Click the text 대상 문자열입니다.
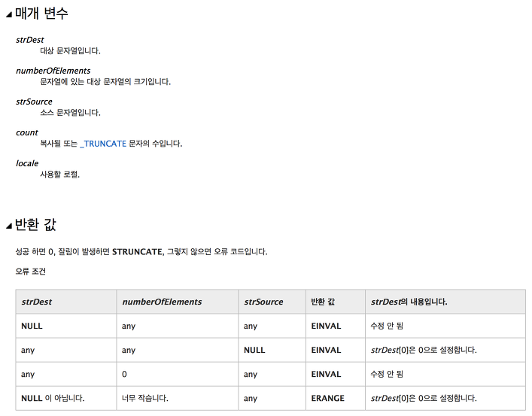532x416 pixels. (70, 51)
